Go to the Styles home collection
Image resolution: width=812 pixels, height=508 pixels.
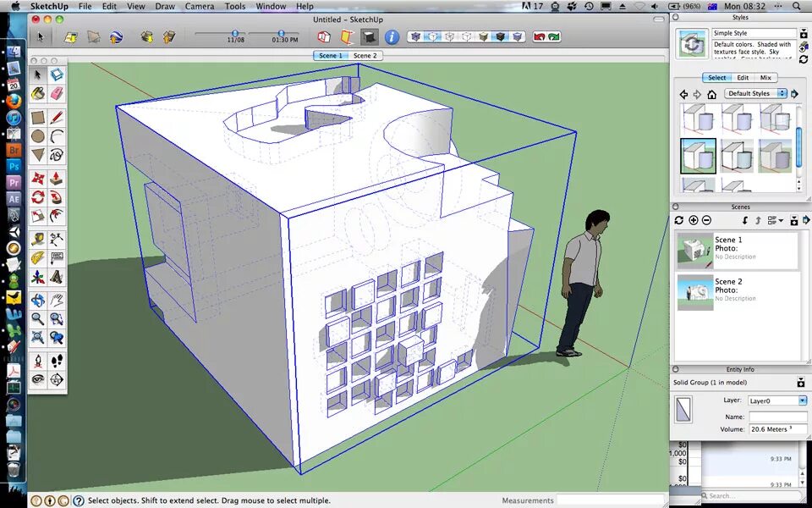[x=711, y=94]
